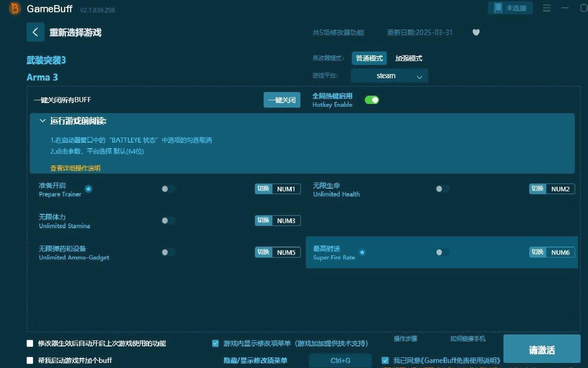Click the Unlimited Health label
588x368 pixels.
(x=336, y=194)
